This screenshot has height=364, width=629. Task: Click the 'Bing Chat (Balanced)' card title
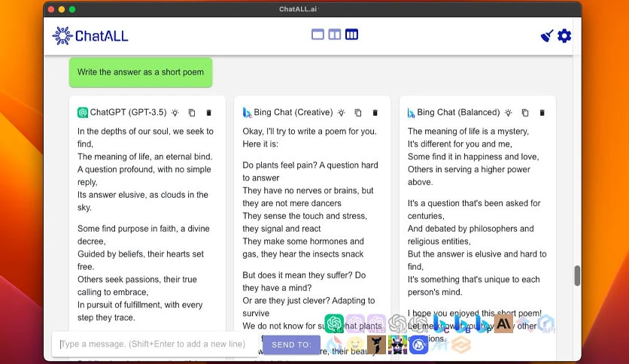tap(458, 112)
